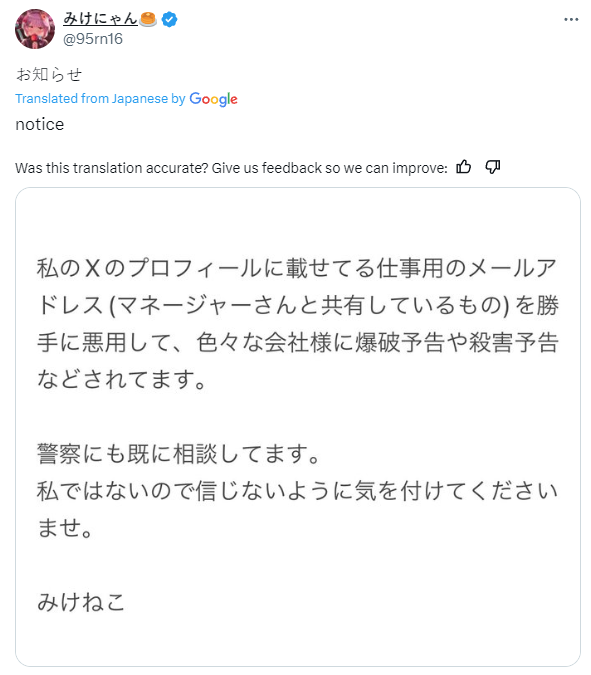
Task: Click the thumbs down translation feedback icon
Action: point(492,167)
